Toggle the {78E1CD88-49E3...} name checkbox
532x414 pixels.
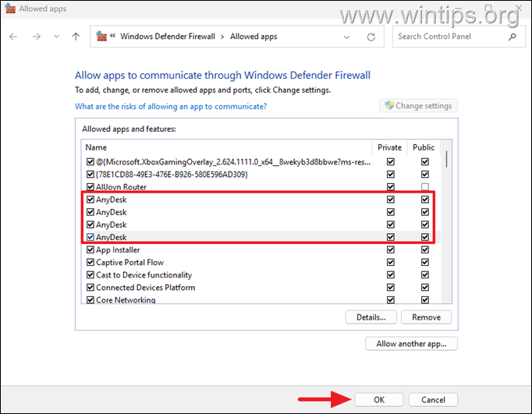pos(90,175)
